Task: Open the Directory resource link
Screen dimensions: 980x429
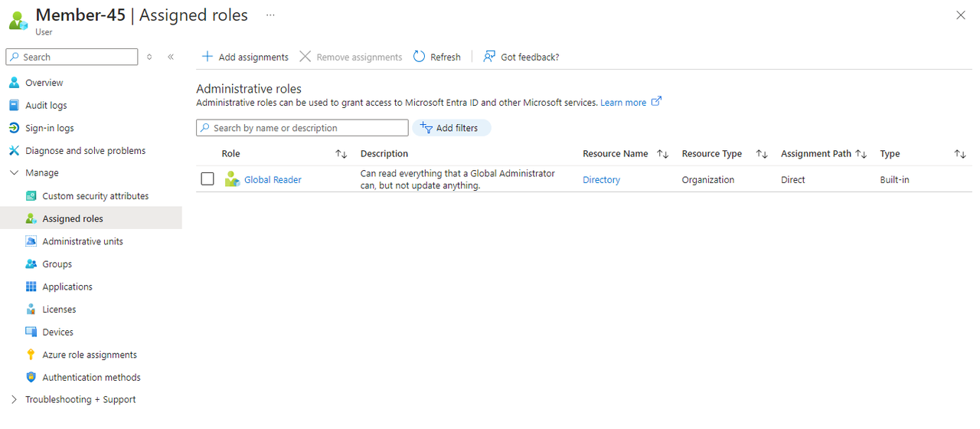Action: 602,180
